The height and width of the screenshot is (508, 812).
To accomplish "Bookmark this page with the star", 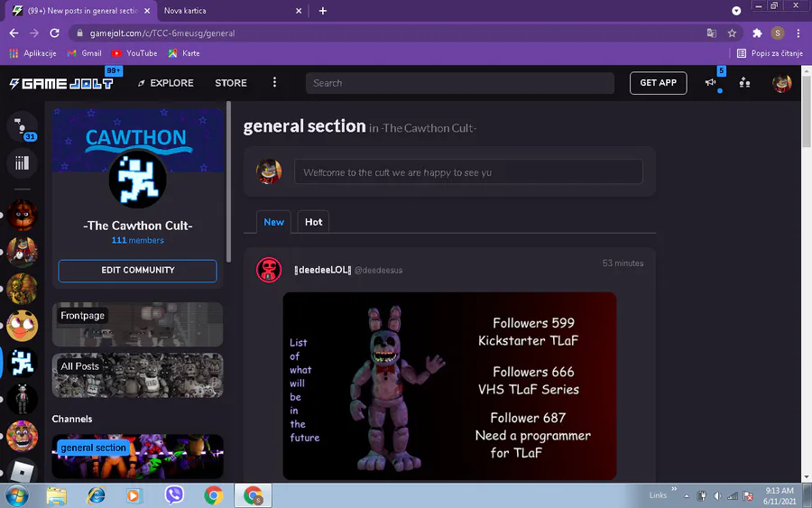I will (x=732, y=33).
